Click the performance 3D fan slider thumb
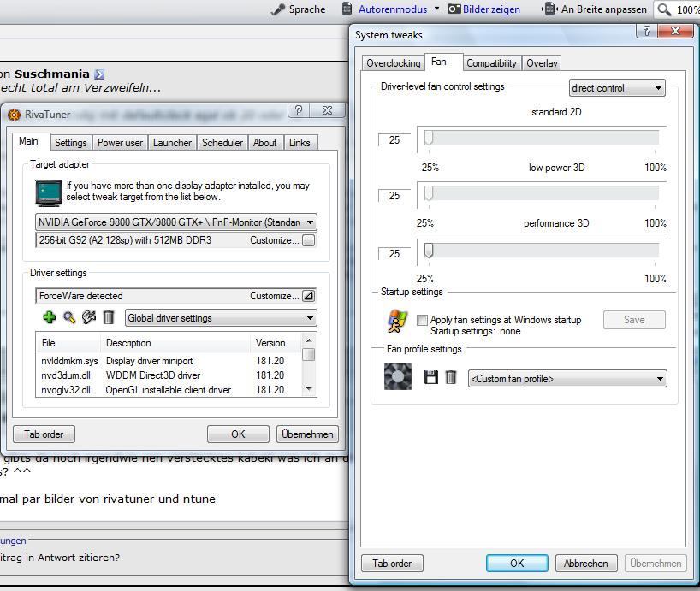This screenshot has height=591, width=700. click(x=429, y=251)
